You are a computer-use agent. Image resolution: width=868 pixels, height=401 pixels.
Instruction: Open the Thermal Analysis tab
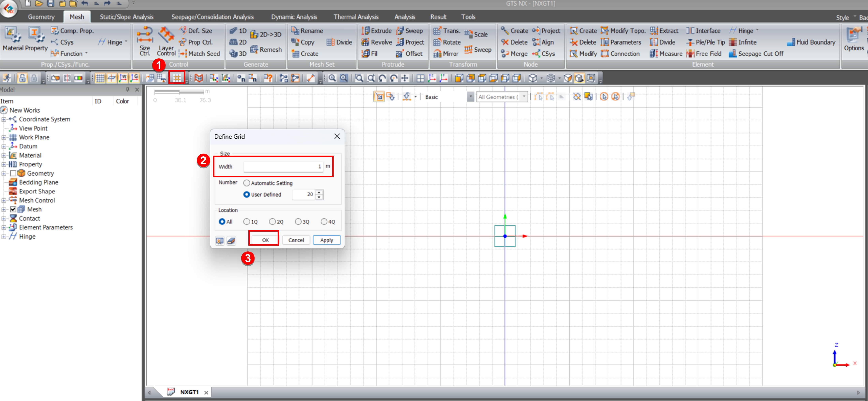(x=356, y=17)
